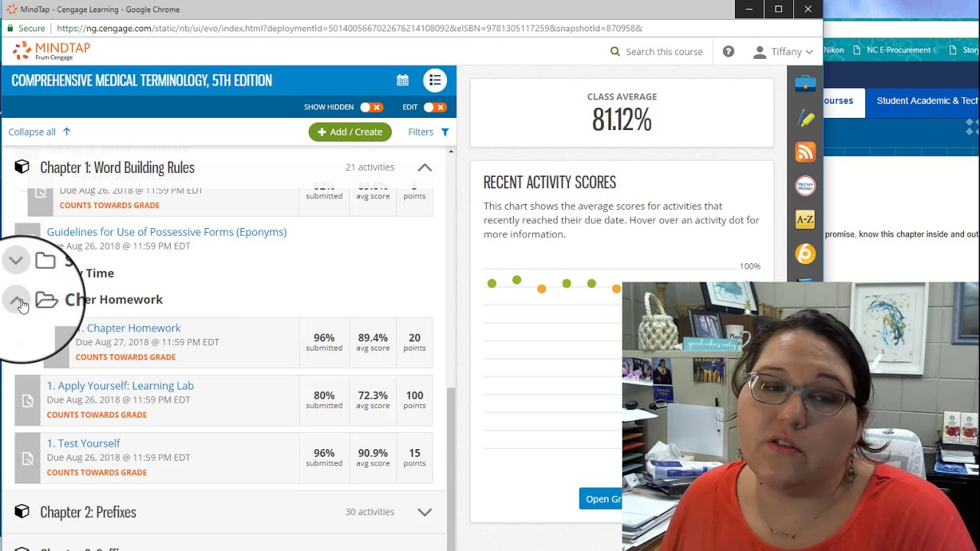980x551 pixels.
Task: Open Guidelines for Use of Possessive Forms activity
Action: [166, 232]
